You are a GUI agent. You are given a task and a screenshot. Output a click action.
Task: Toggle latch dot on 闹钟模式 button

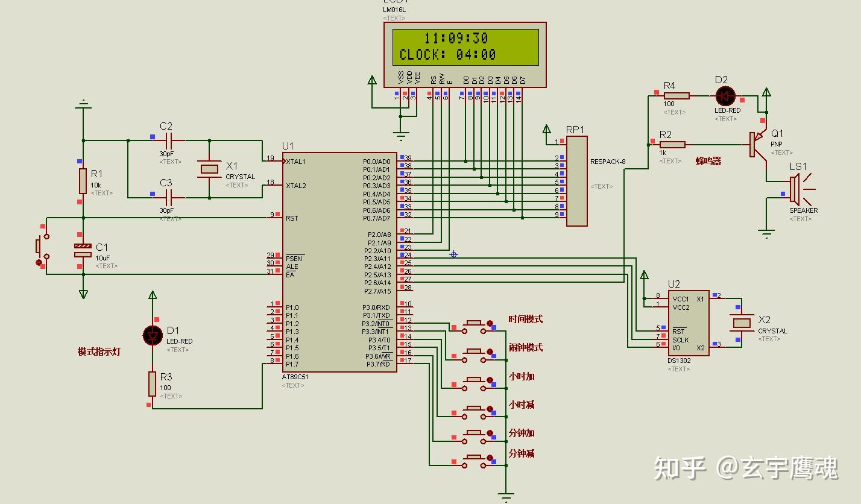[490, 351]
